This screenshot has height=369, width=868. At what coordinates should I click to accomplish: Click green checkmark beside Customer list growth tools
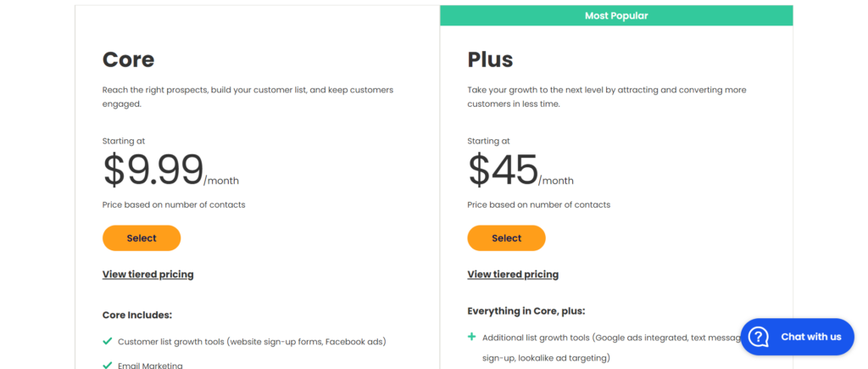pos(108,341)
